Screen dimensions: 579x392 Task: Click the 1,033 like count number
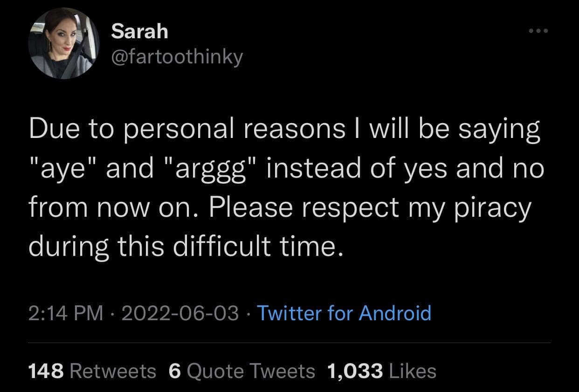tap(355, 371)
